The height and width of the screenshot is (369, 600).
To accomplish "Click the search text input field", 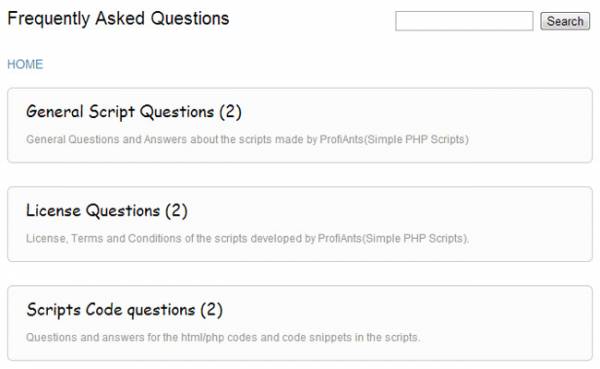I will (x=464, y=21).
